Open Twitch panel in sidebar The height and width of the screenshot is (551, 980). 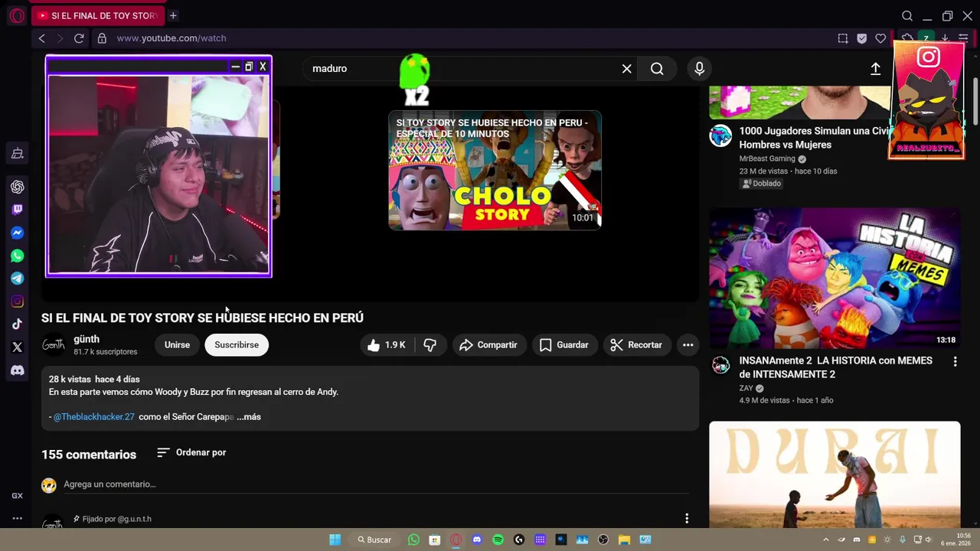pyautogui.click(x=17, y=210)
